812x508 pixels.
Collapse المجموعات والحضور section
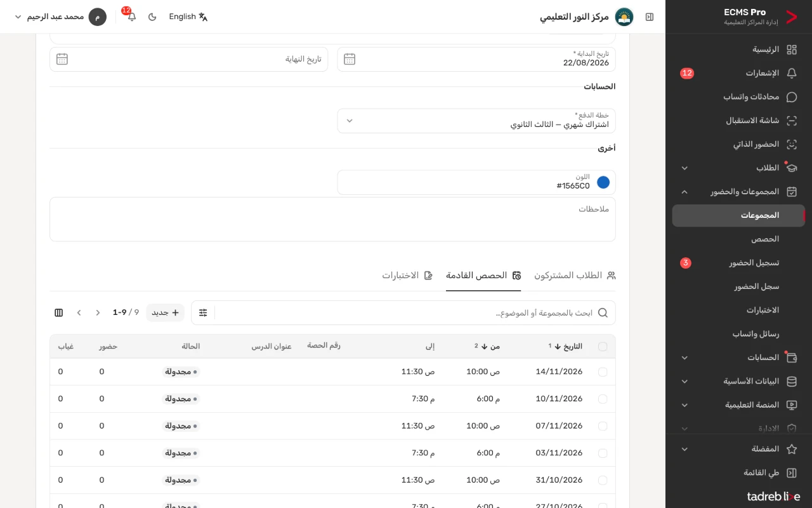click(739, 192)
